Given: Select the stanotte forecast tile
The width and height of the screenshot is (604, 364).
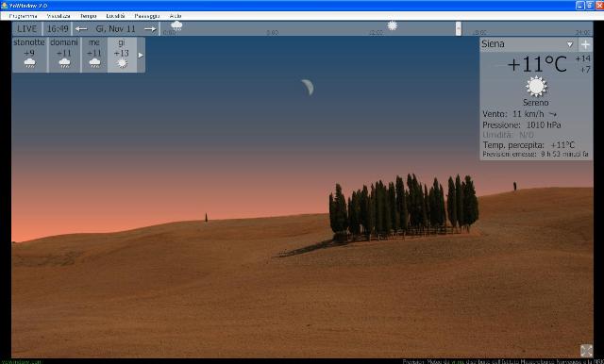Looking at the screenshot, I should pos(29,55).
